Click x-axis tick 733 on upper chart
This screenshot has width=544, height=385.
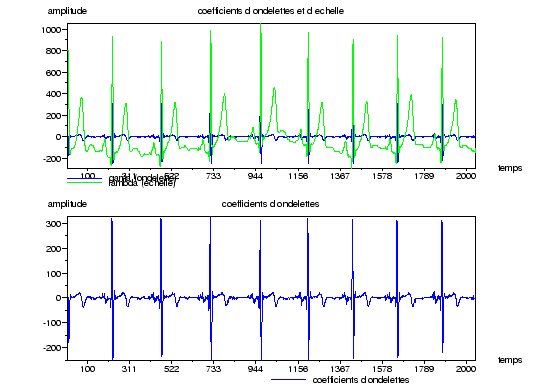pos(213,177)
